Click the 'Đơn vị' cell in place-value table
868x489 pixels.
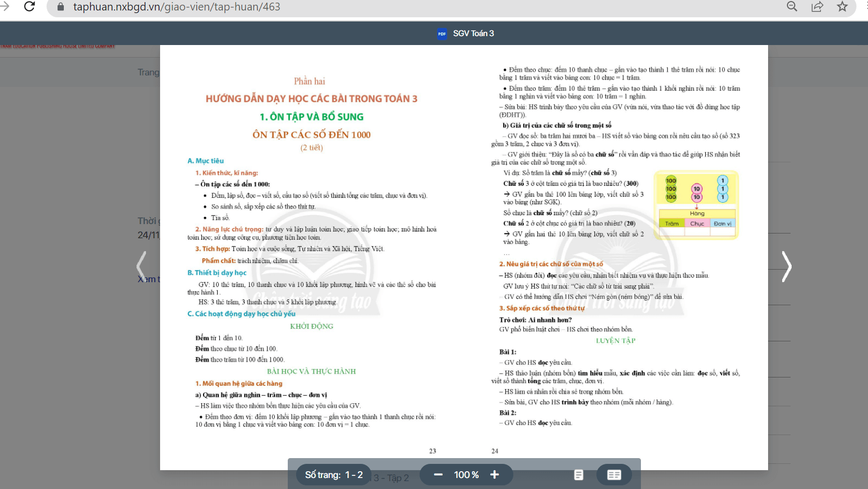(722, 224)
